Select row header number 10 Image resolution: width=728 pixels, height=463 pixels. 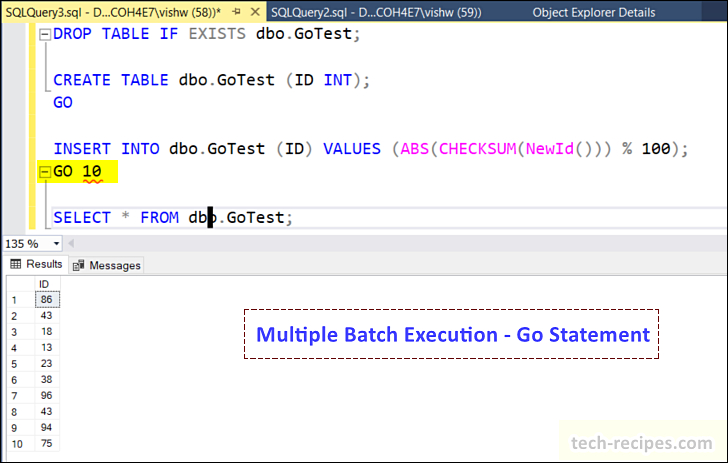(x=21, y=444)
